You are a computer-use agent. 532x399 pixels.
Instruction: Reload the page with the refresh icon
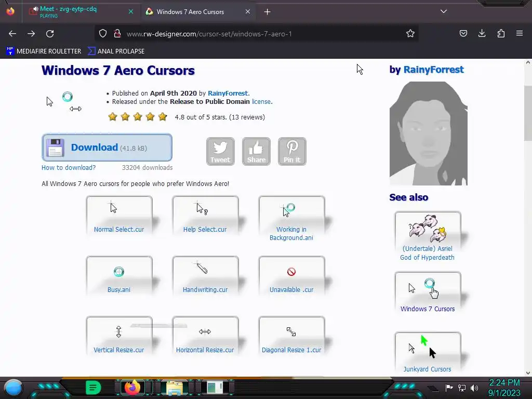pos(50,34)
